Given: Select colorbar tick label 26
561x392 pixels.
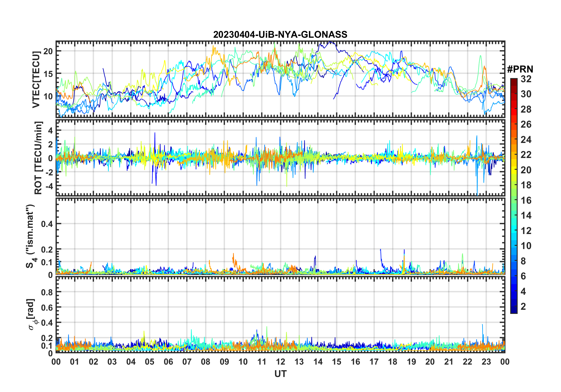Looking at the screenshot, I should coord(526,124).
